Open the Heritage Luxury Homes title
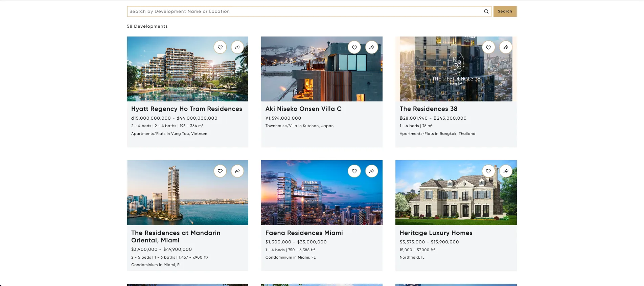 click(x=436, y=233)
